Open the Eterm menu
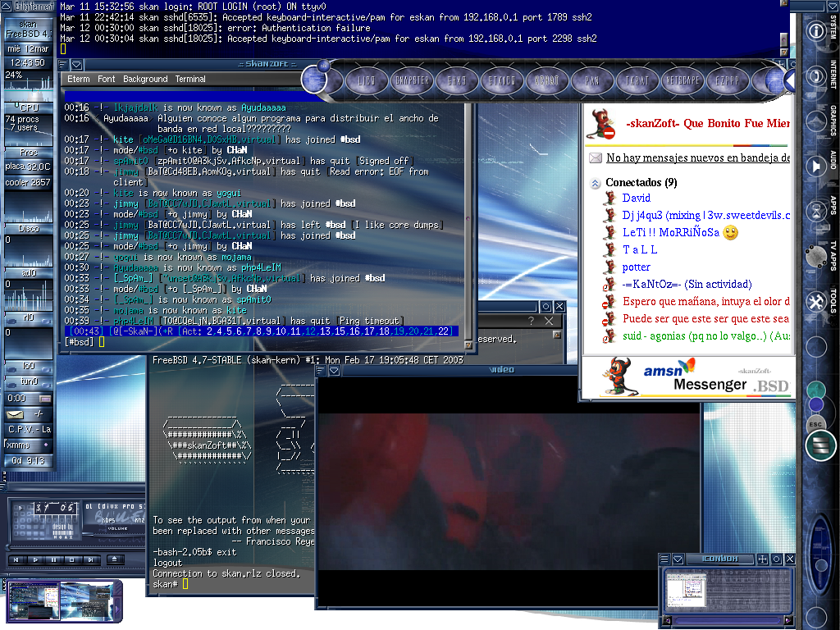The image size is (840, 630). 78,79
